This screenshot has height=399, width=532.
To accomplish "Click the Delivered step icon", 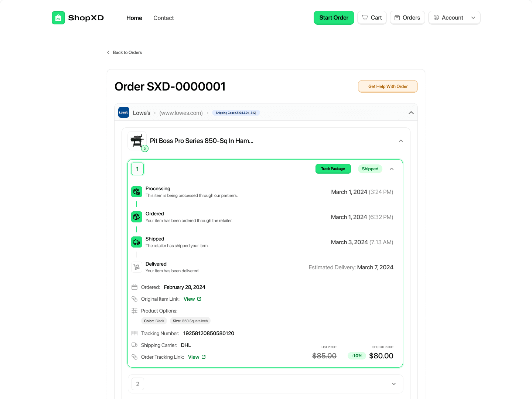I will click(x=137, y=267).
